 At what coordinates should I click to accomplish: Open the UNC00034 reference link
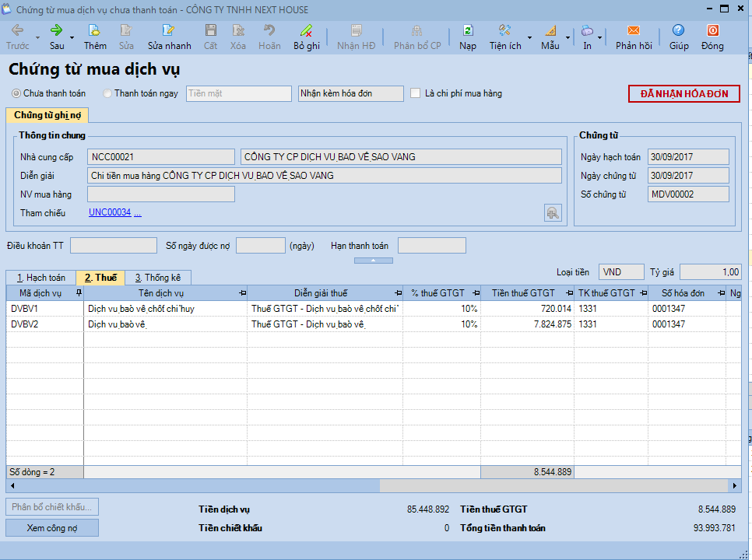click(x=110, y=212)
